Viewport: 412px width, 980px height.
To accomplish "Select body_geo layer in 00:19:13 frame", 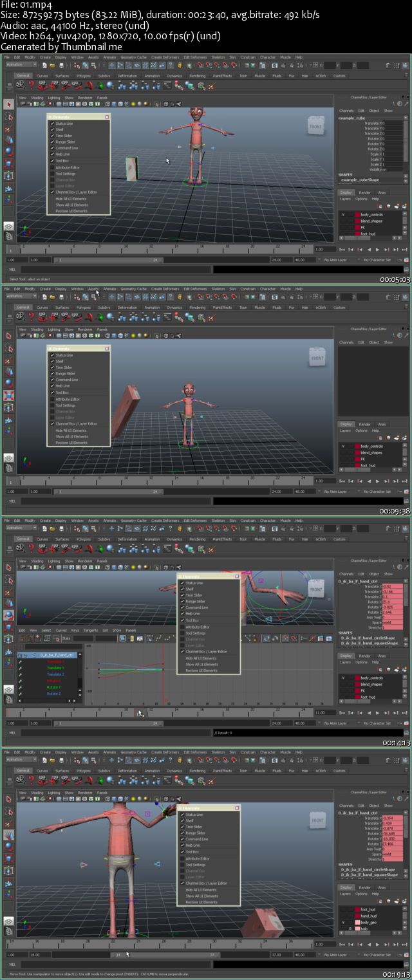I will point(368,923).
